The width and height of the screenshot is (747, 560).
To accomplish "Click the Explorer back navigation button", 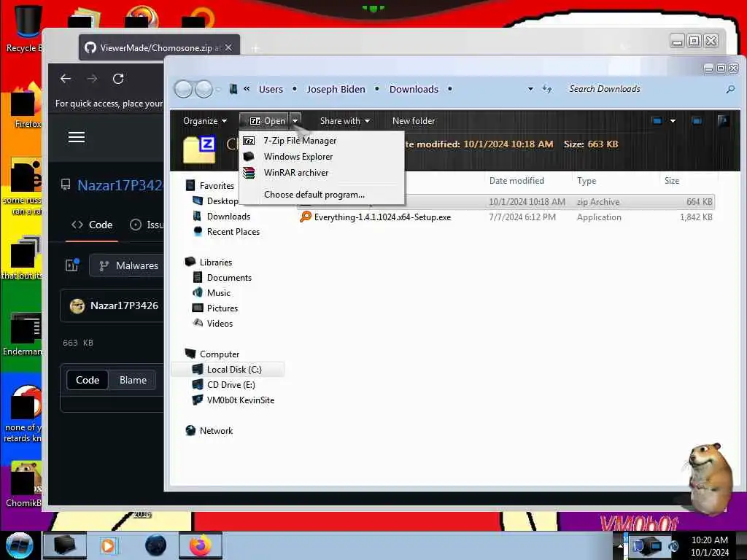I will pos(183,89).
